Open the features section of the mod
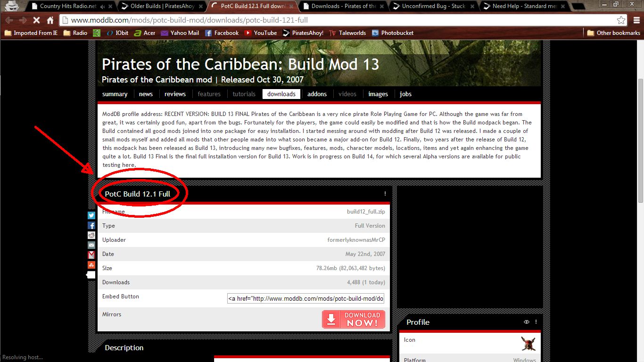The image size is (644, 362). pyautogui.click(x=209, y=94)
